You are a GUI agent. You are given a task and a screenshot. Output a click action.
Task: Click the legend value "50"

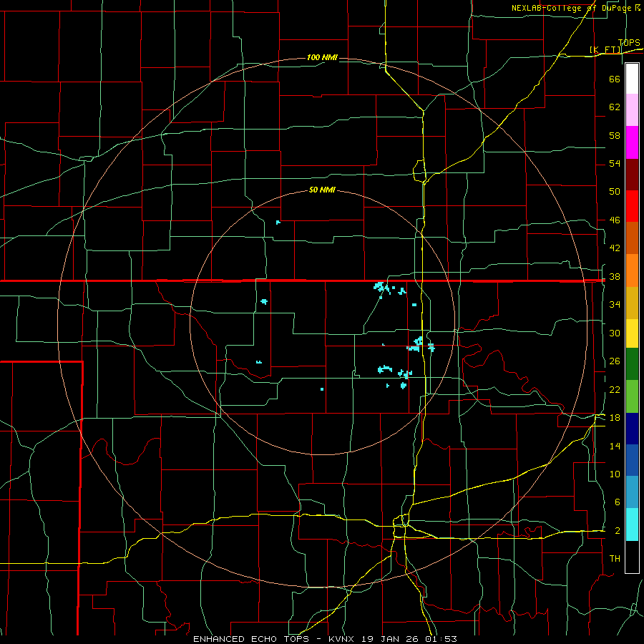[x=615, y=191]
